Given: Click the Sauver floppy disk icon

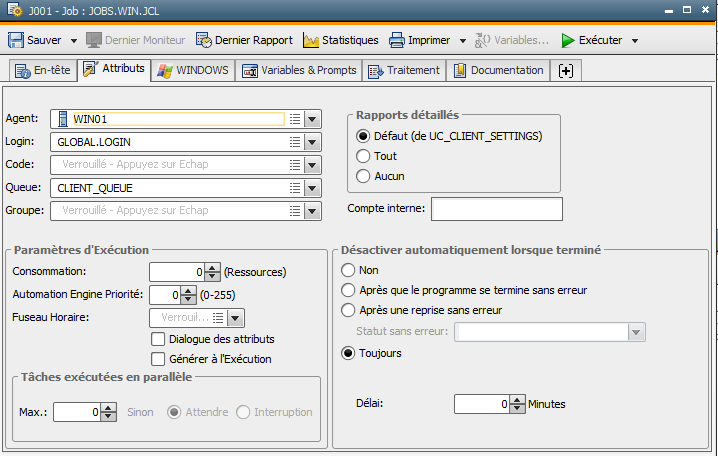Looking at the screenshot, I should click(x=16, y=40).
